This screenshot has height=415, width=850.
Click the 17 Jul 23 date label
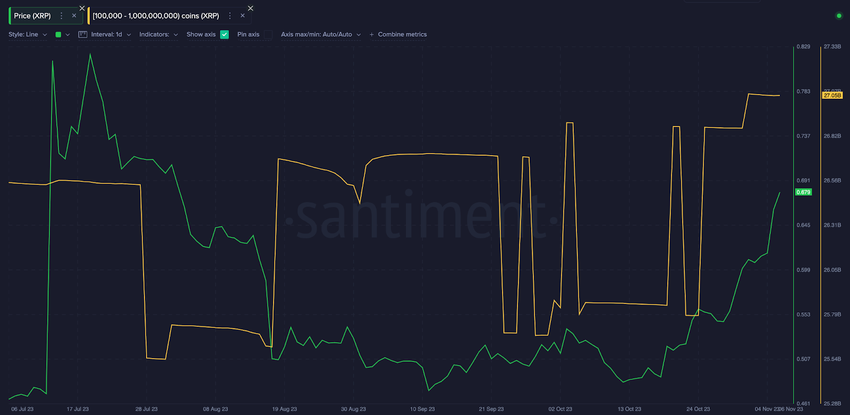[78, 409]
